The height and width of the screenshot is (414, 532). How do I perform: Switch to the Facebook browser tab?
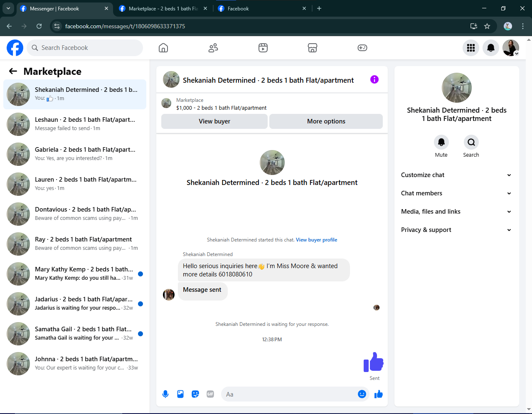tap(262, 8)
